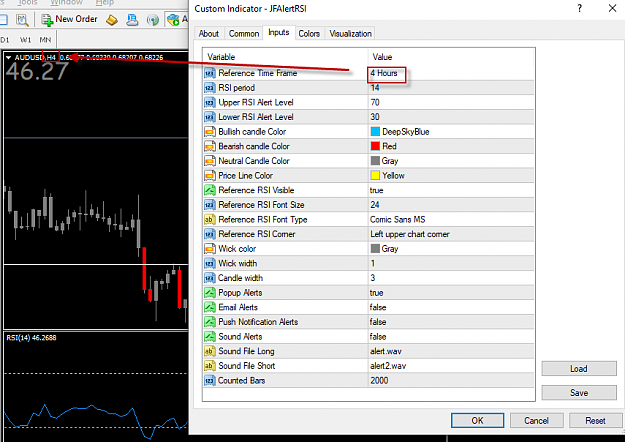Edit the RSI period value 14
This screenshot has height=442, width=625.
pos(375,88)
